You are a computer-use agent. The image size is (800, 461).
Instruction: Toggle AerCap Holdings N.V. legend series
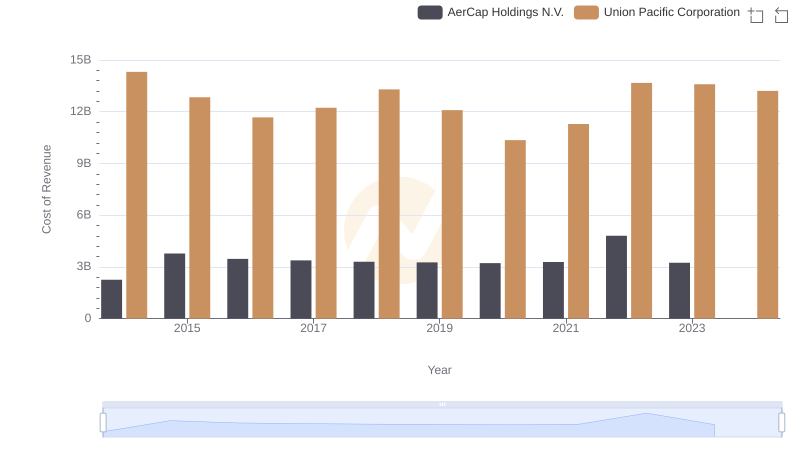(490, 12)
